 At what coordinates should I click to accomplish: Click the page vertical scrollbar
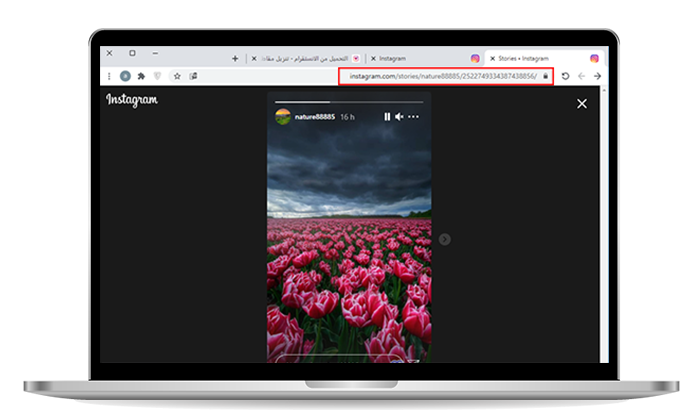click(604, 225)
